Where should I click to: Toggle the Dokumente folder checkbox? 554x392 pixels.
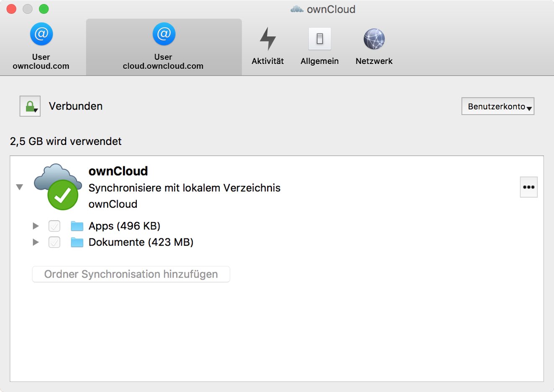pos(54,242)
